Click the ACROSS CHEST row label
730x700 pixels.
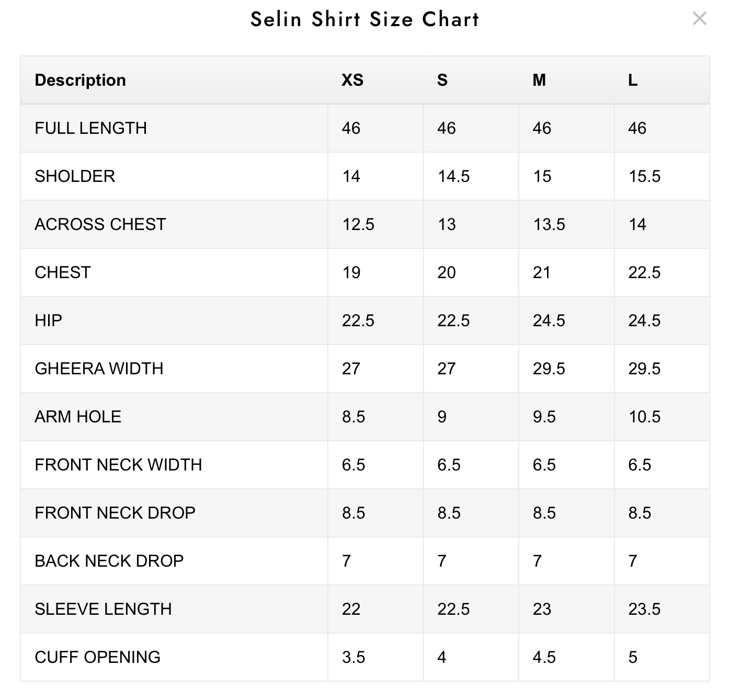(100, 224)
